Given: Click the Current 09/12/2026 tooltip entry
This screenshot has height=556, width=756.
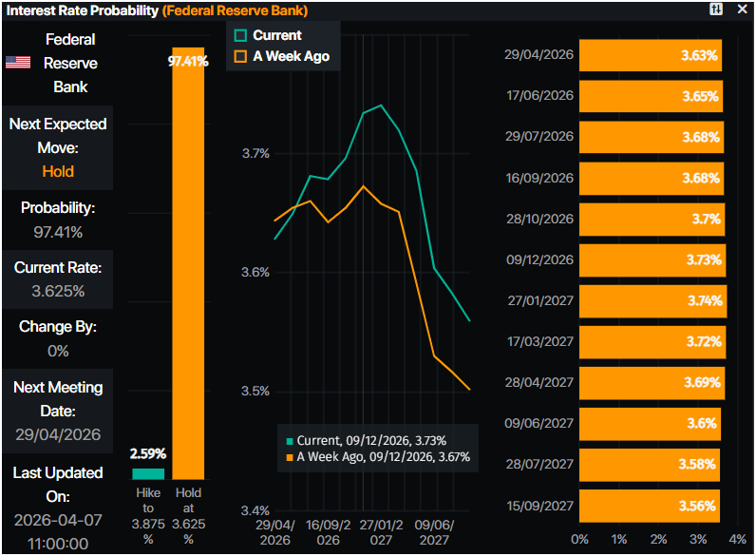Looking at the screenshot, I should pos(371,440).
